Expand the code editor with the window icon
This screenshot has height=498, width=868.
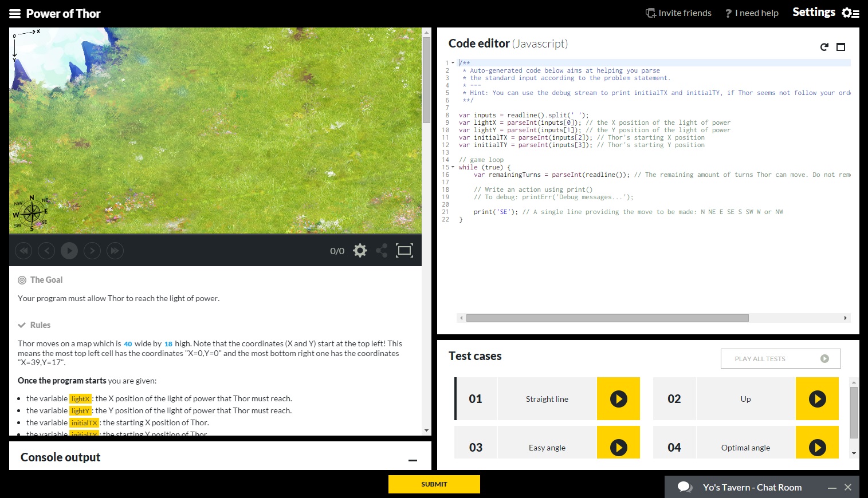[840, 47]
